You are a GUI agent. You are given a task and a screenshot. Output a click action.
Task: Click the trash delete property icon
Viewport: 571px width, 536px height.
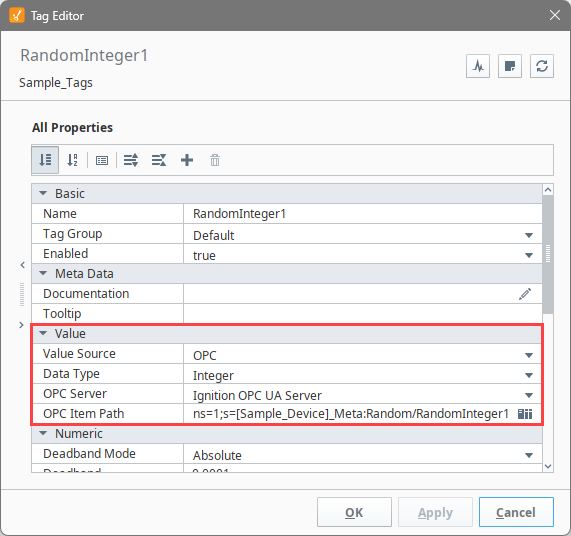(215, 160)
